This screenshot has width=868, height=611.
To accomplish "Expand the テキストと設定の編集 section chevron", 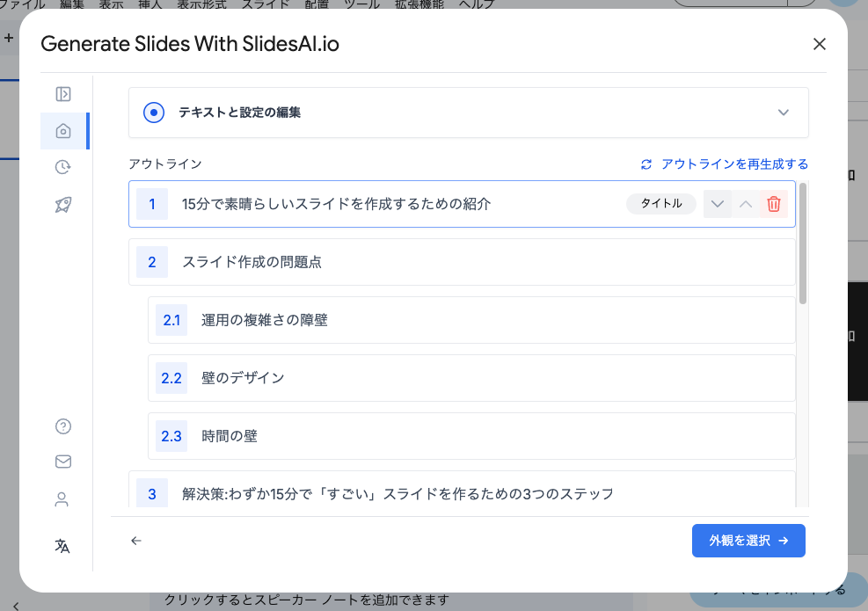I will pyautogui.click(x=784, y=113).
